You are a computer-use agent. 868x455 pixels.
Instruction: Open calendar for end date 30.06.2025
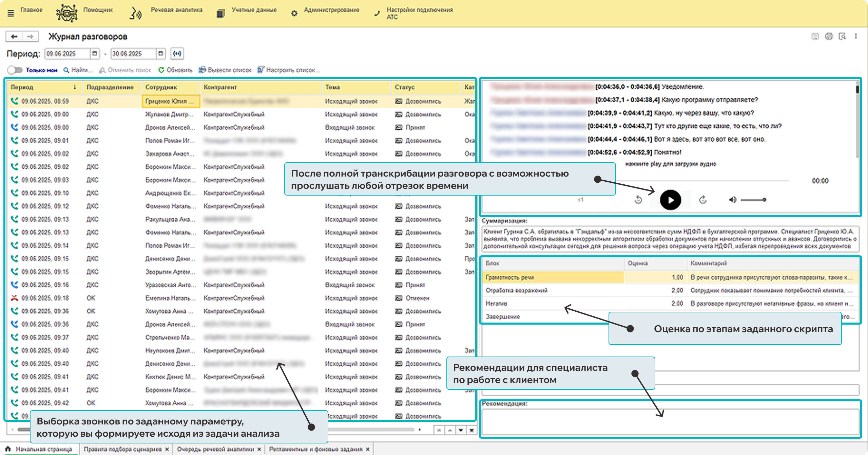click(161, 53)
